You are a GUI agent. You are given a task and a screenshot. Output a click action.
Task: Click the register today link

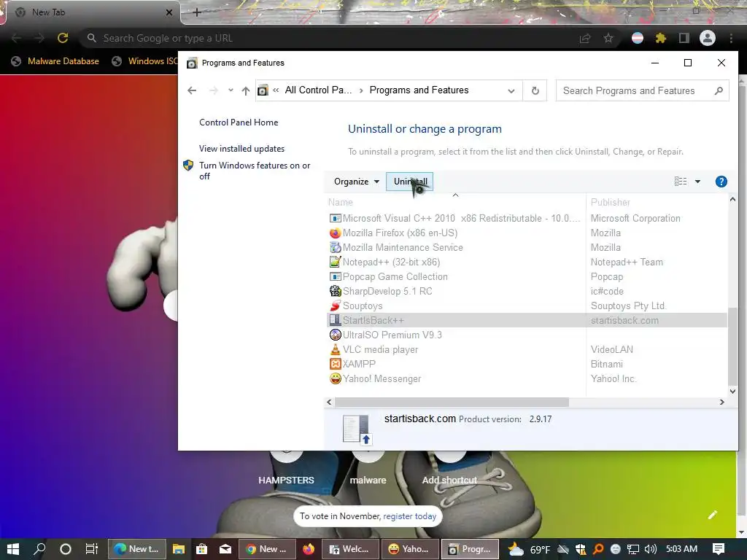pyautogui.click(x=410, y=516)
